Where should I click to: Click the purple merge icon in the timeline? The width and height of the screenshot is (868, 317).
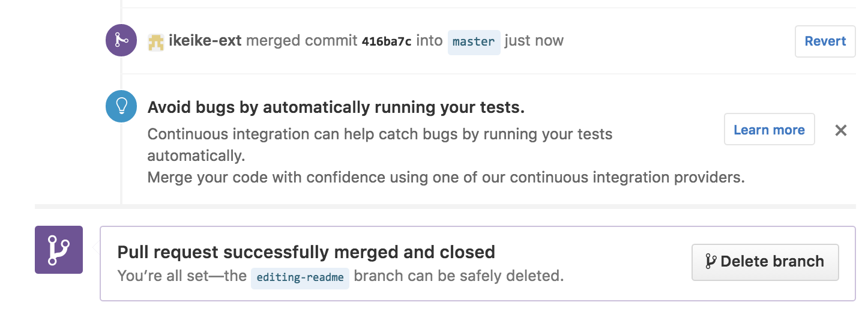pos(121,41)
